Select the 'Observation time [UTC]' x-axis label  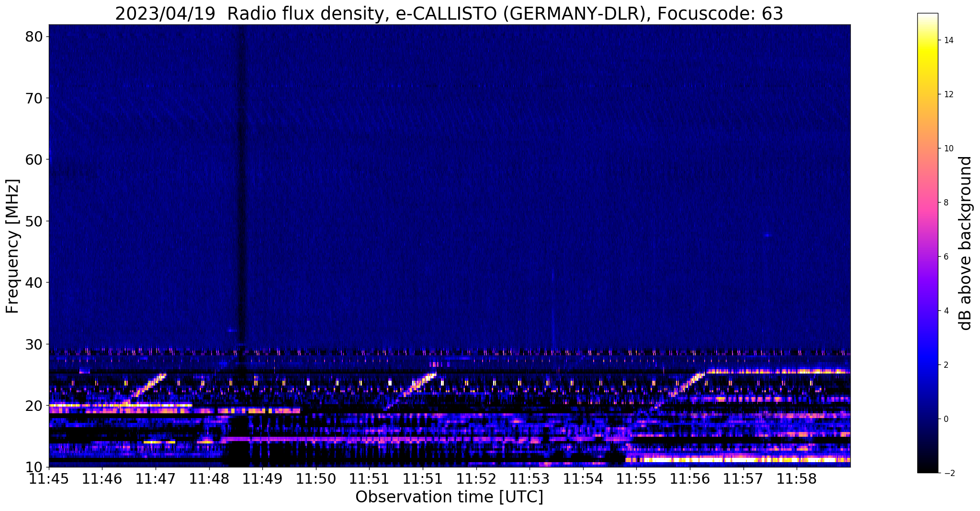click(449, 497)
